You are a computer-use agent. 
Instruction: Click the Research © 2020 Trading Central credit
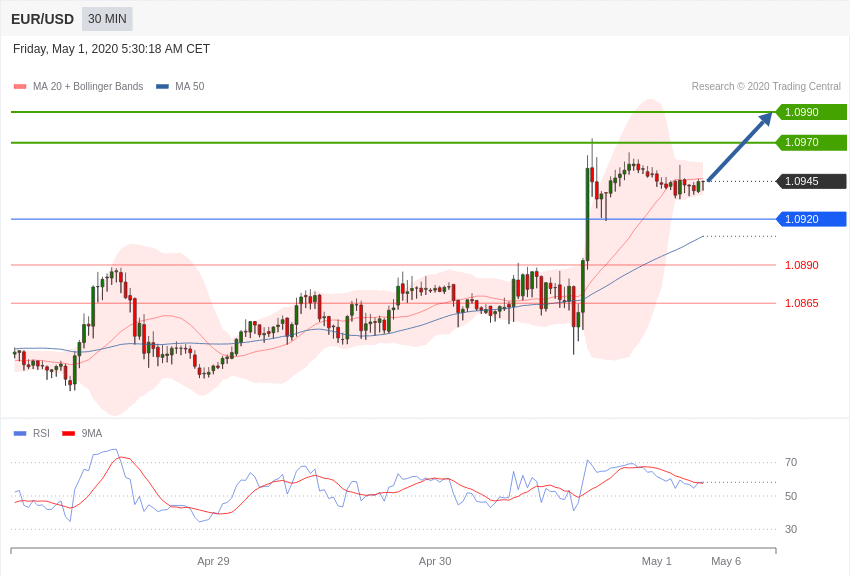(766, 87)
